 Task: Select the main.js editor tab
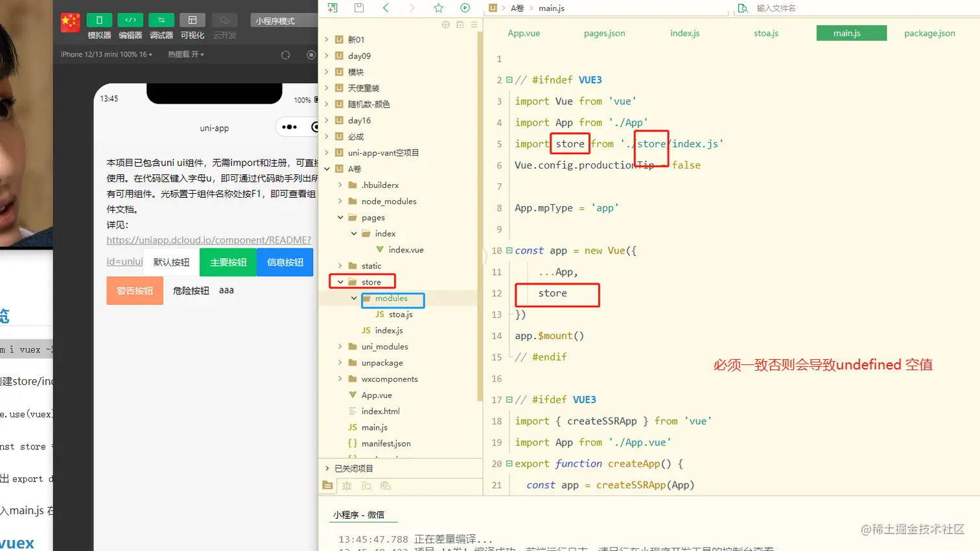(x=851, y=33)
